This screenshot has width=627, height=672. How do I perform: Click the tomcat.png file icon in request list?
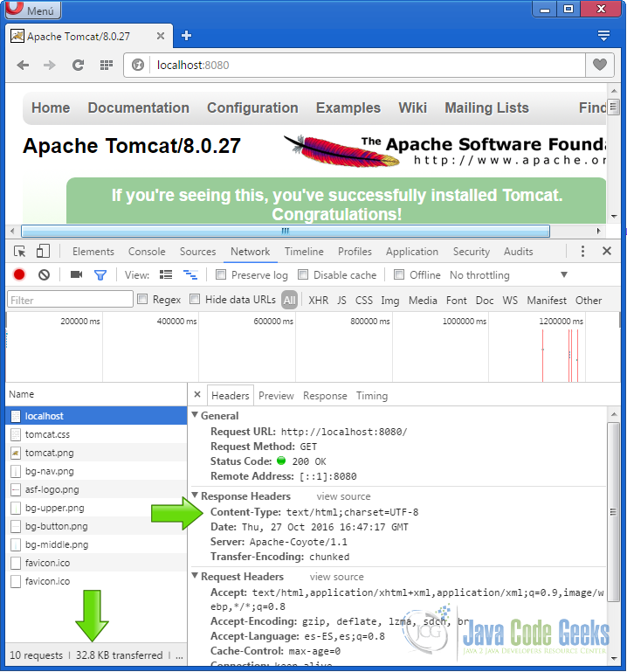pos(16,453)
